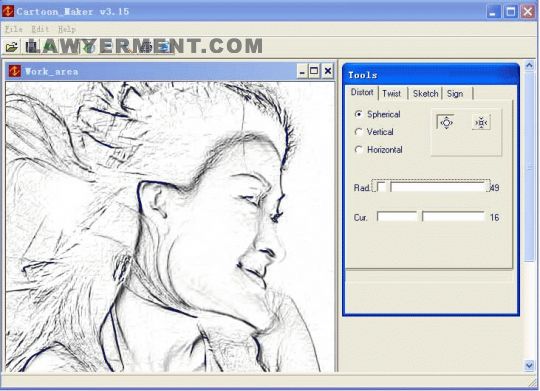Open the Edit menu

click(40, 29)
